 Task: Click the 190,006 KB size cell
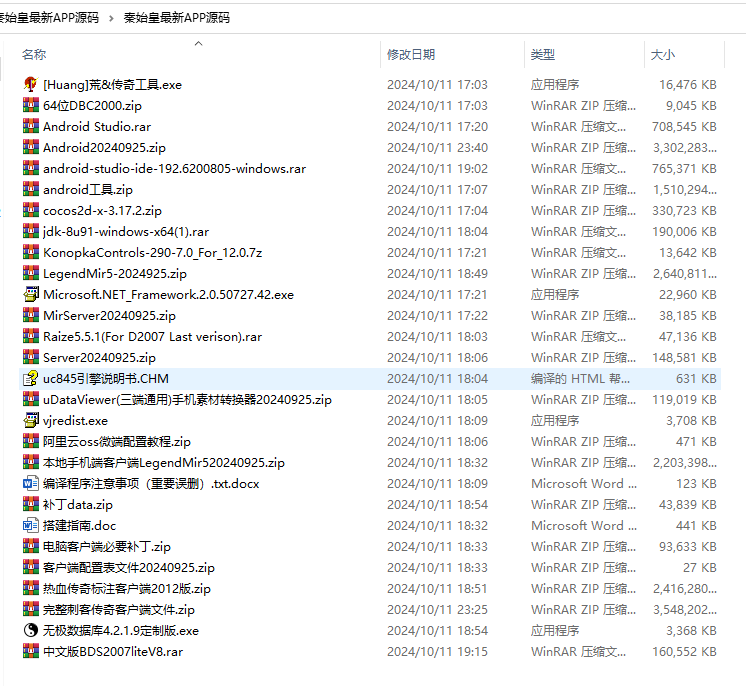(x=684, y=232)
